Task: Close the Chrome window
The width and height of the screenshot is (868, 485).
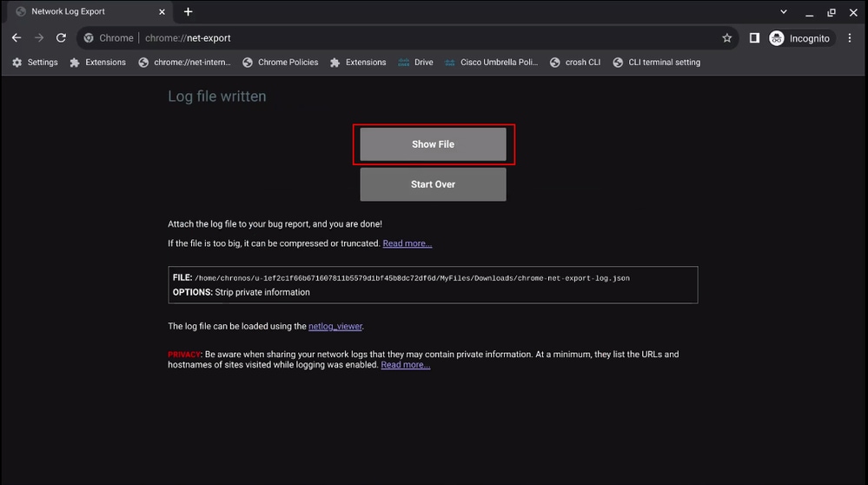Action: pos(853,12)
